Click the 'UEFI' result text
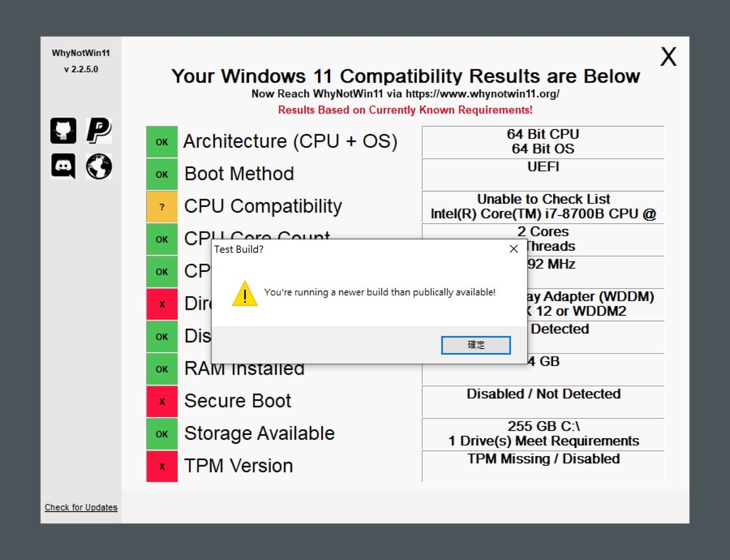730x560 pixels. pyautogui.click(x=543, y=167)
